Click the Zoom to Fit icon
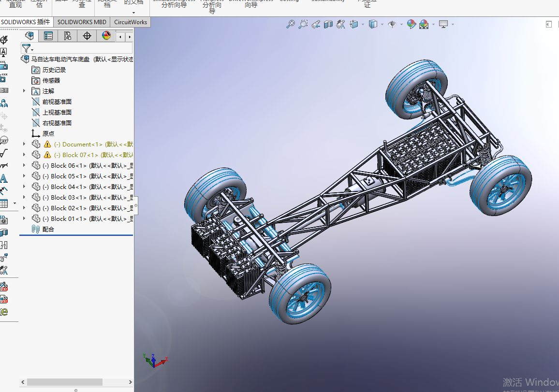This screenshot has width=559, height=392. 291,24
